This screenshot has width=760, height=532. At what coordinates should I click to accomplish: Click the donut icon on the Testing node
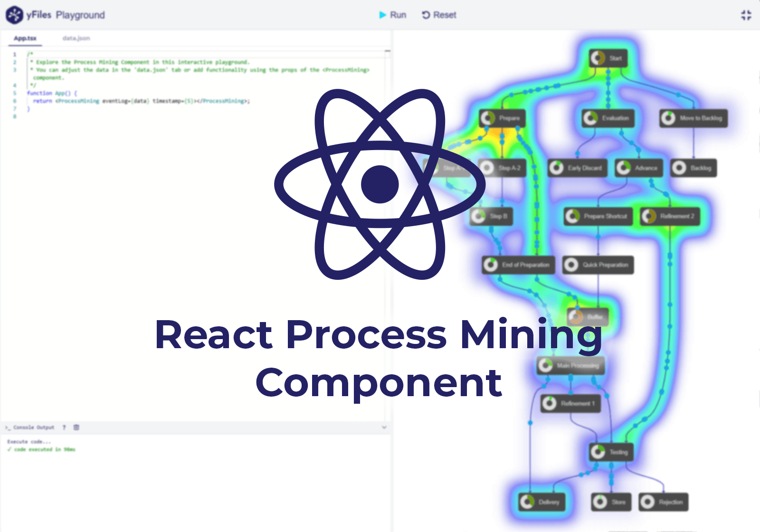(x=598, y=452)
